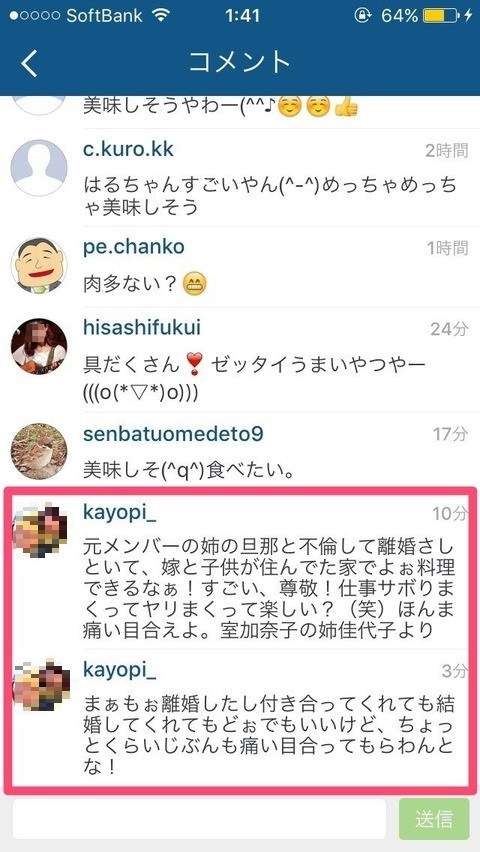Tap the コメント header title
The height and width of the screenshot is (852, 480).
click(240, 63)
